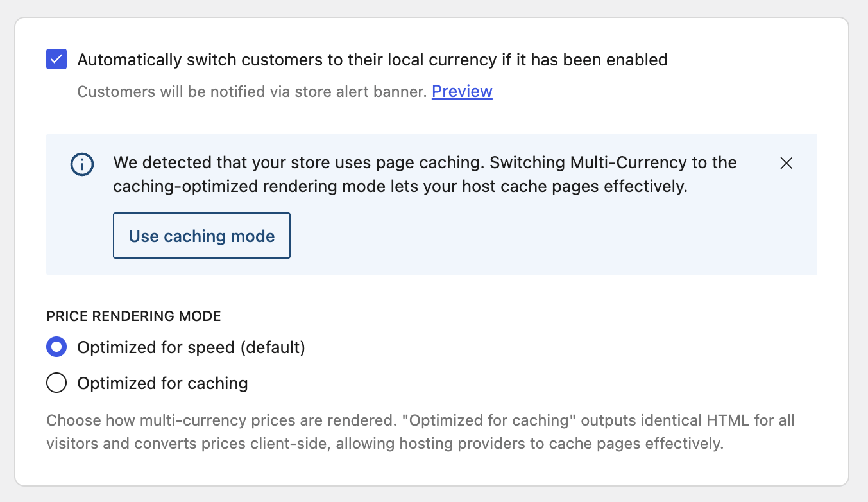Click the "Choose how multi-currency prices" description paragraph

pos(420,432)
